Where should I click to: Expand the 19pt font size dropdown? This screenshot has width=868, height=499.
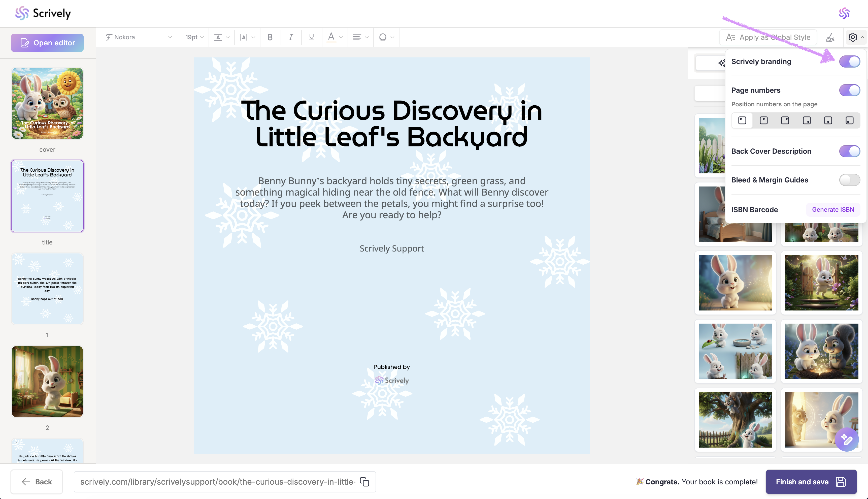click(x=194, y=37)
